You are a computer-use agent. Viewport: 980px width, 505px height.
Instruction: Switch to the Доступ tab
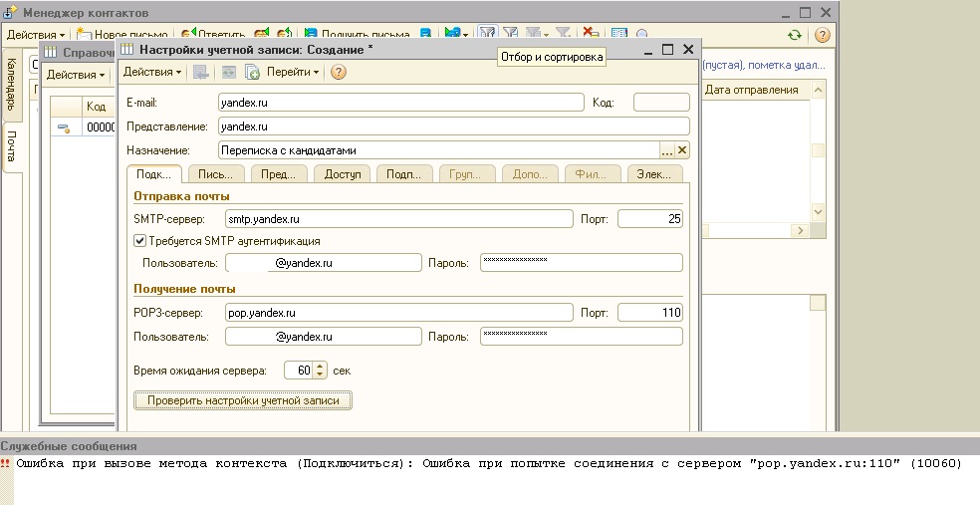342,174
